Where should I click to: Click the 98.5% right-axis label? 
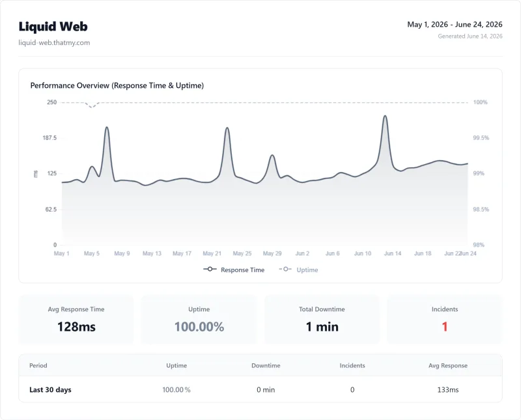click(481, 209)
